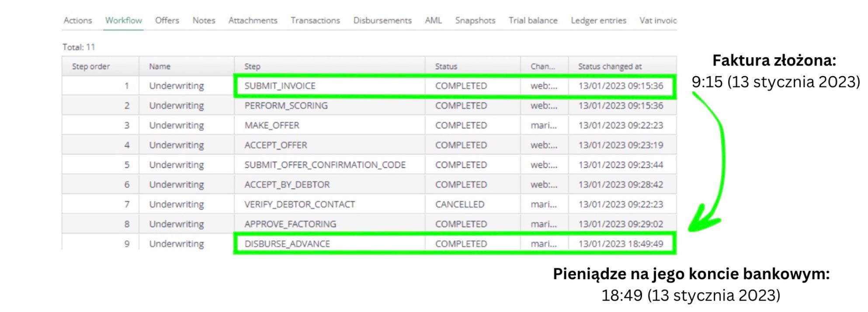Select the SUBMIT_INVOICE workflow row
The width and height of the screenshot is (868, 312).
(x=280, y=86)
